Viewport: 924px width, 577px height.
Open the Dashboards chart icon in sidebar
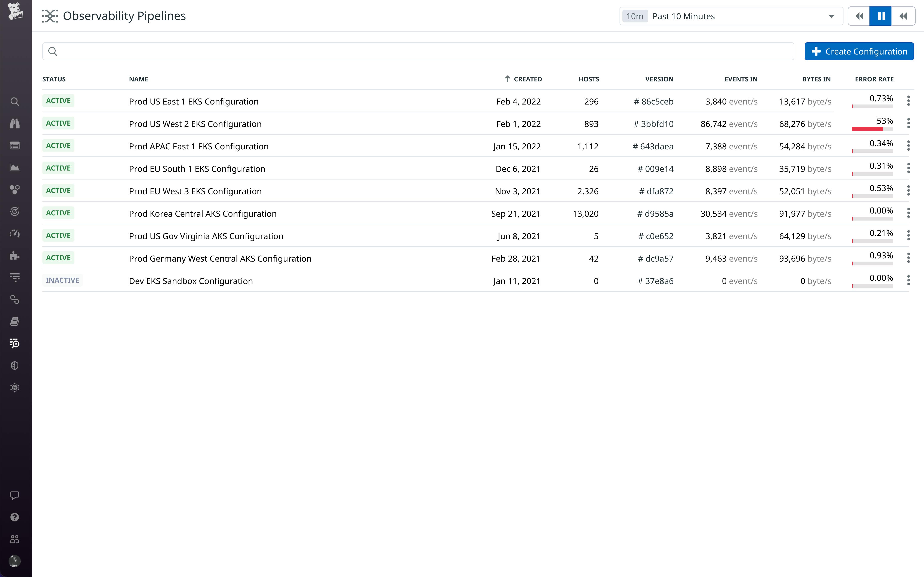(15, 168)
